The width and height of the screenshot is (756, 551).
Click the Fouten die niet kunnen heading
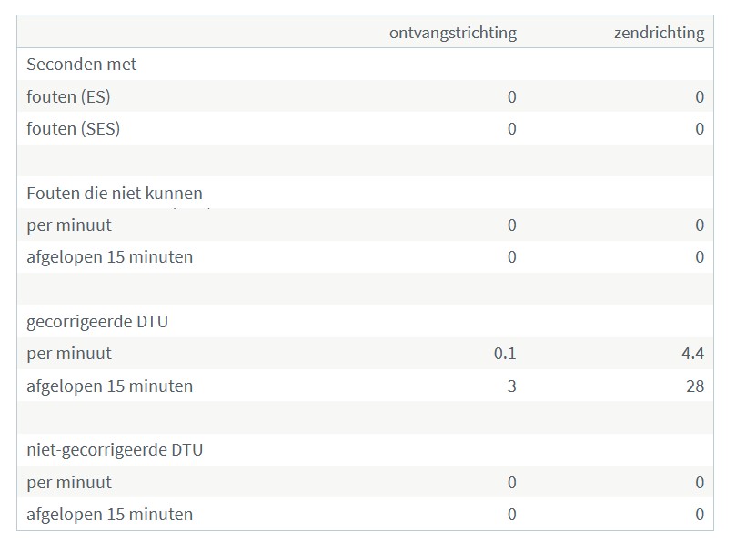115,193
